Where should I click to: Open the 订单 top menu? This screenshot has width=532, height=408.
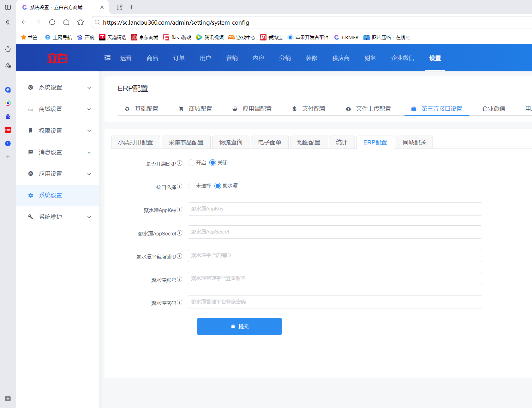coord(179,58)
